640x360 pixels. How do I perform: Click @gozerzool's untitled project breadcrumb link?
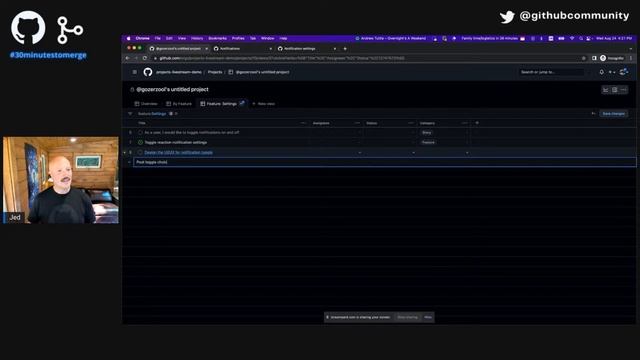[262, 72]
